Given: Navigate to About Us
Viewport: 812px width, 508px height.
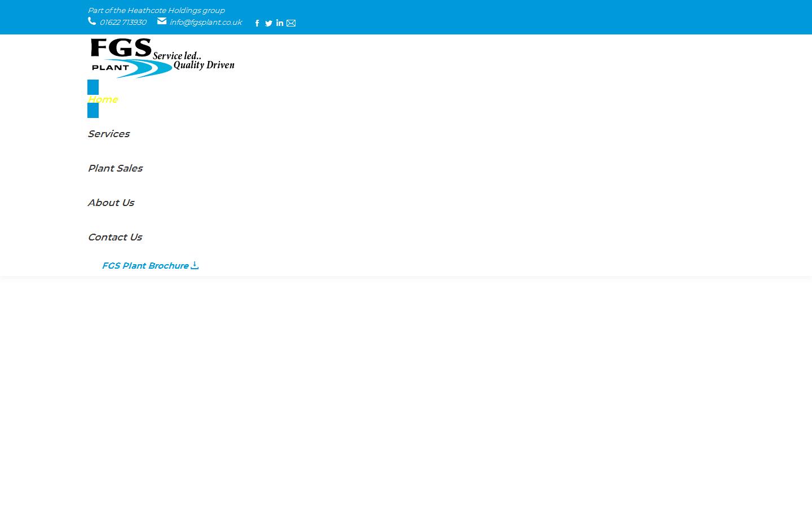Looking at the screenshot, I should pos(111,203).
